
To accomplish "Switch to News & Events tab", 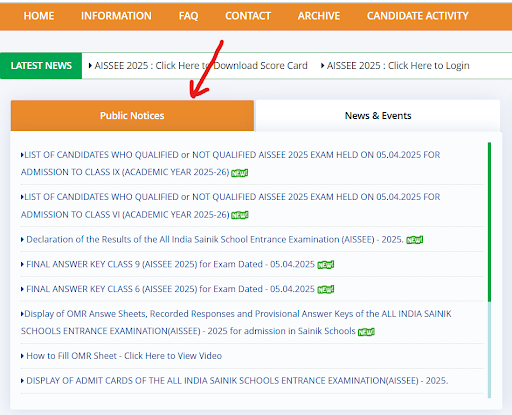I will pos(378,116).
